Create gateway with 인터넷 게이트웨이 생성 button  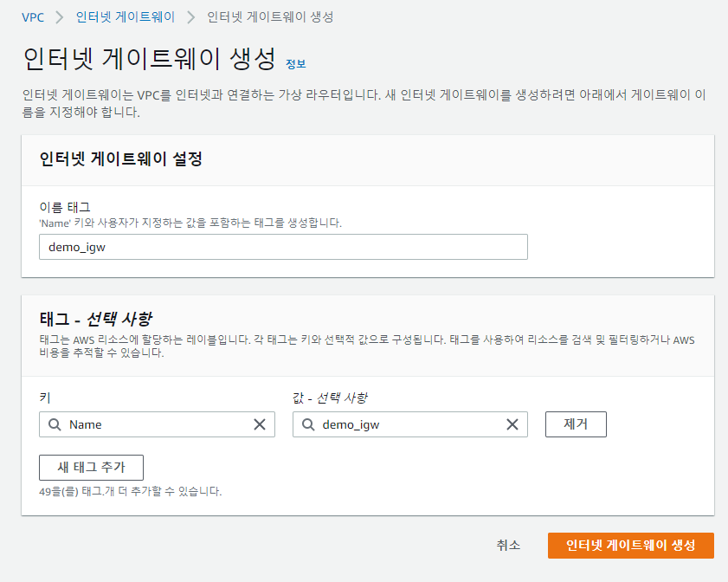630,546
